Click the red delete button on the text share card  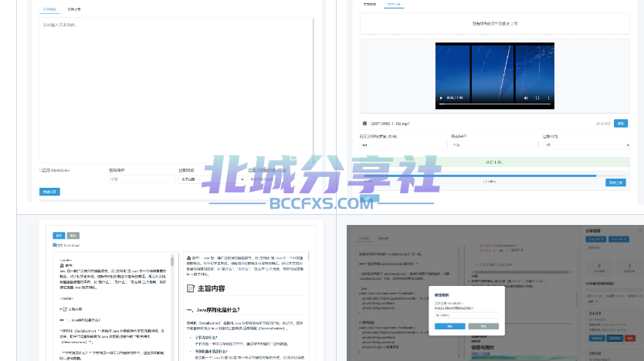[629, 338]
